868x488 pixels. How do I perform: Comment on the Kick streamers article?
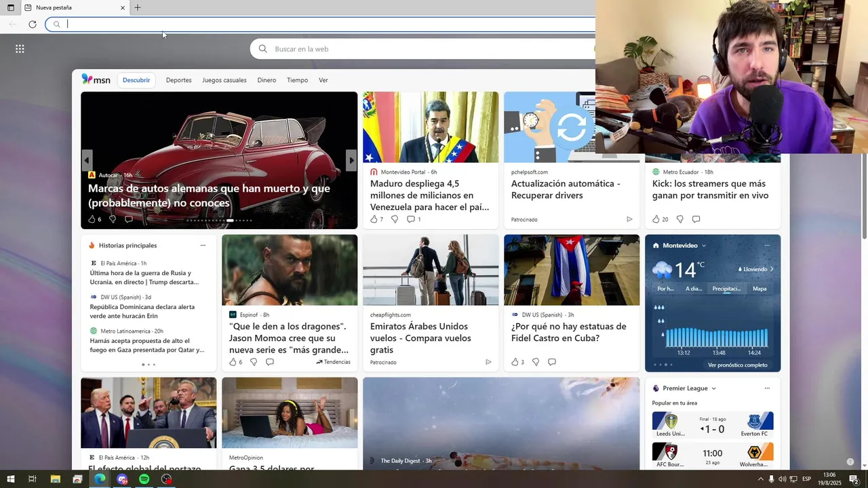point(696,220)
